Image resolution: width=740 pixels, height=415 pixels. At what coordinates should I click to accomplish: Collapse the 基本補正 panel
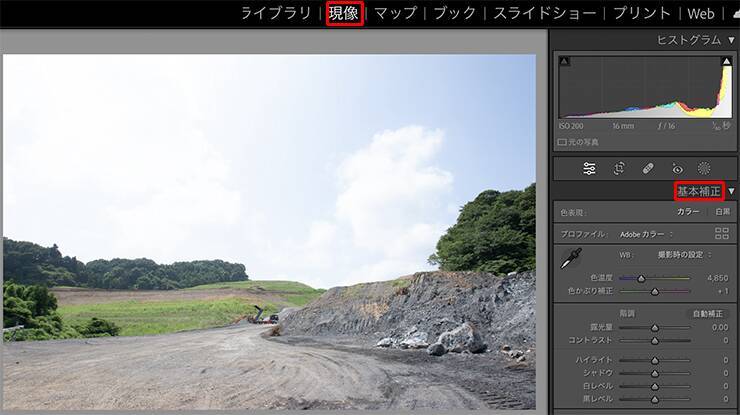(x=731, y=191)
